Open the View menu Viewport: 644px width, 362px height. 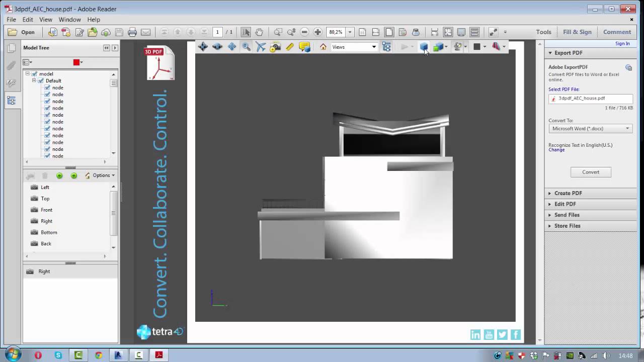click(46, 20)
